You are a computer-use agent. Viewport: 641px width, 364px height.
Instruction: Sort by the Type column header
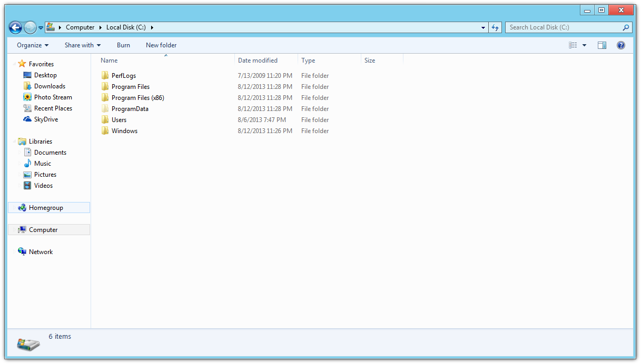coord(330,60)
